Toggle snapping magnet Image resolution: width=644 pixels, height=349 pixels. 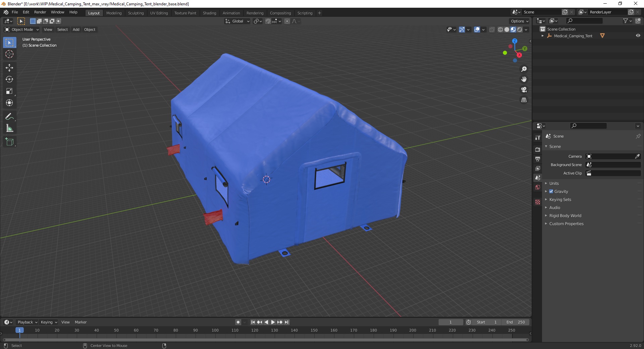pyautogui.click(x=268, y=21)
